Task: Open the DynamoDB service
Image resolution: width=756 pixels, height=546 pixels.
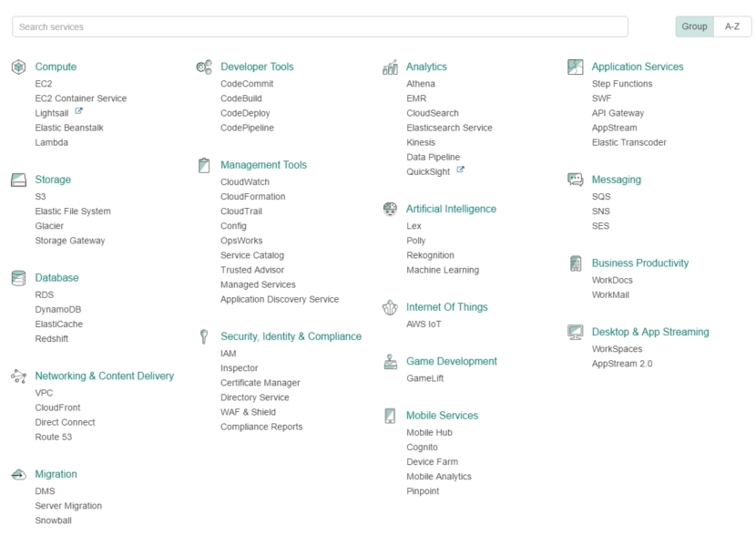Action: [x=58, y=310]
